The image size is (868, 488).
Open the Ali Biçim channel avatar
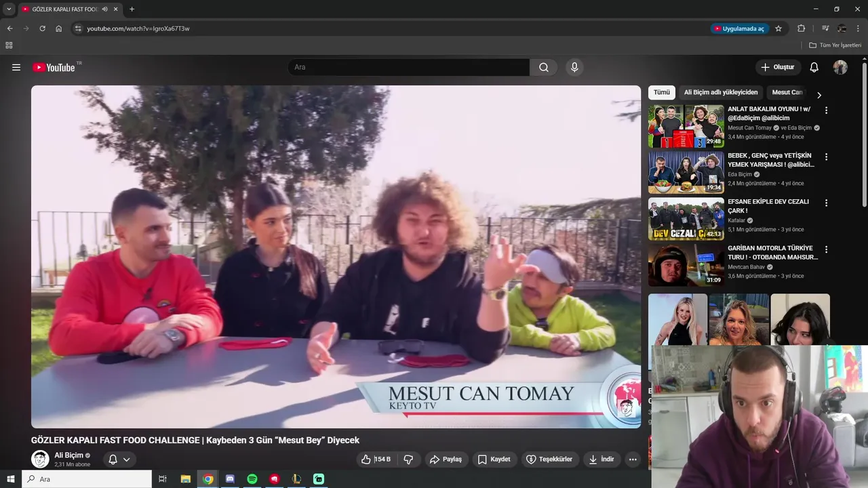41,459
